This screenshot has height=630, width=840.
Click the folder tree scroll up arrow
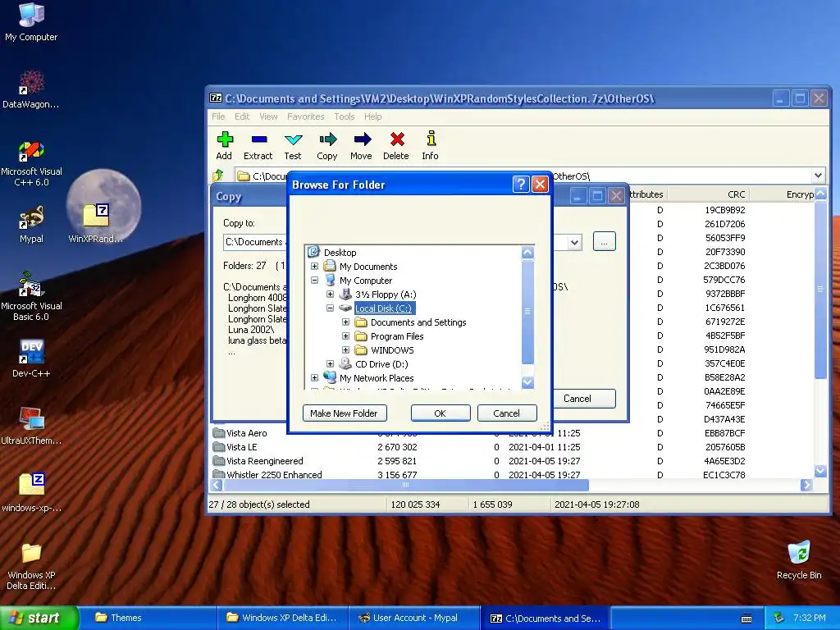click(x=527, y=253)
